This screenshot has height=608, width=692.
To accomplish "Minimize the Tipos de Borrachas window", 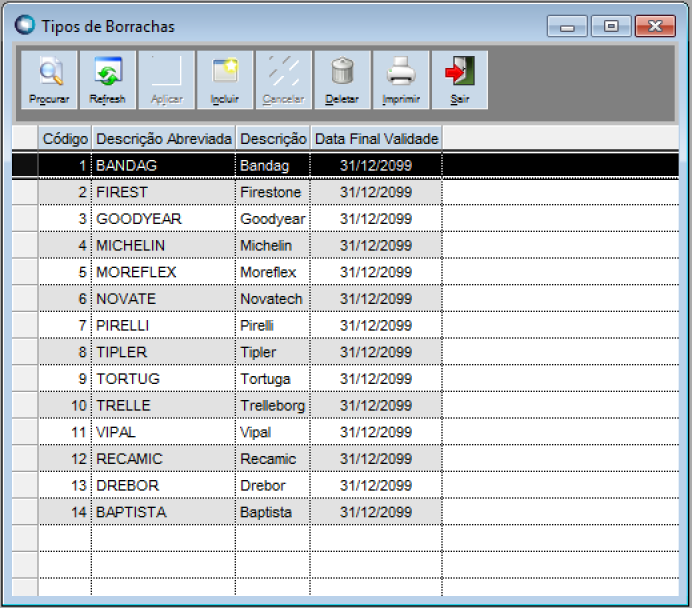I will click(x=567, y=26).
